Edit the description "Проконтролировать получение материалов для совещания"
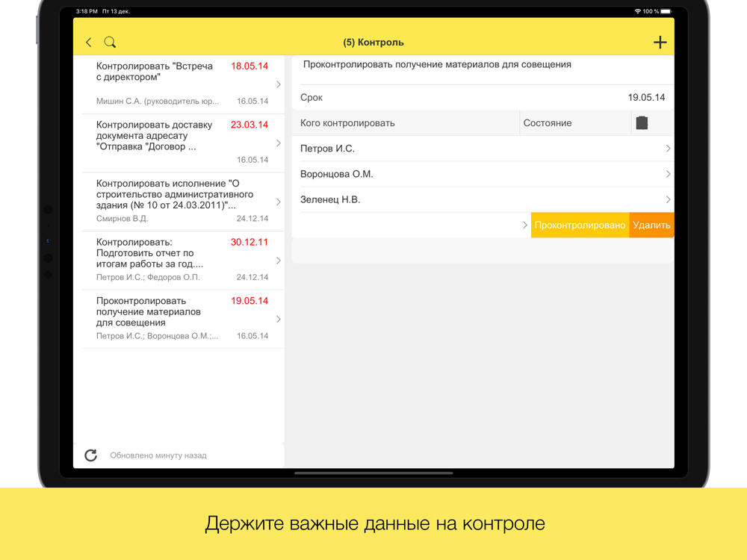This screenshot has width=747, height=560. [437, 65]
